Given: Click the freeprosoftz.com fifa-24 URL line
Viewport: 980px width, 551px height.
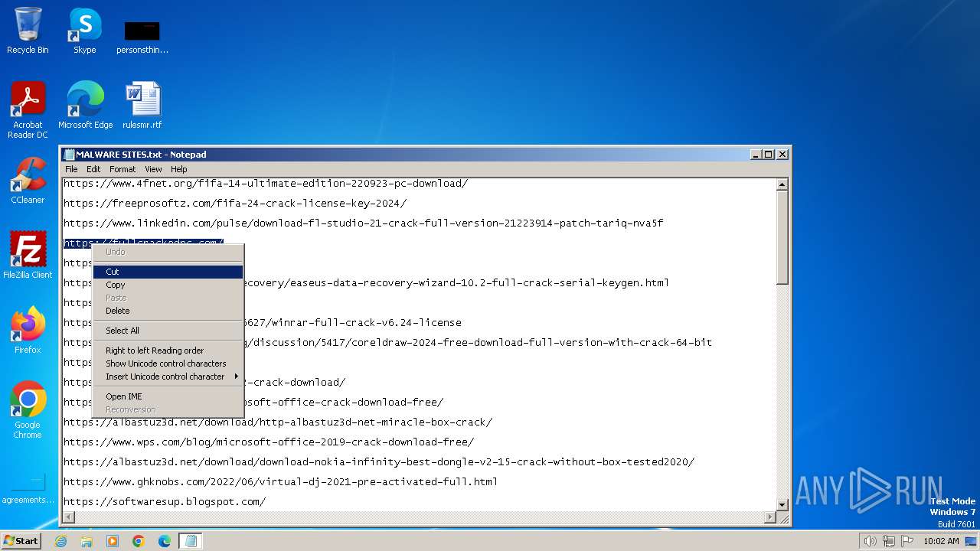Looking at the screenshot, I should 235,204.
